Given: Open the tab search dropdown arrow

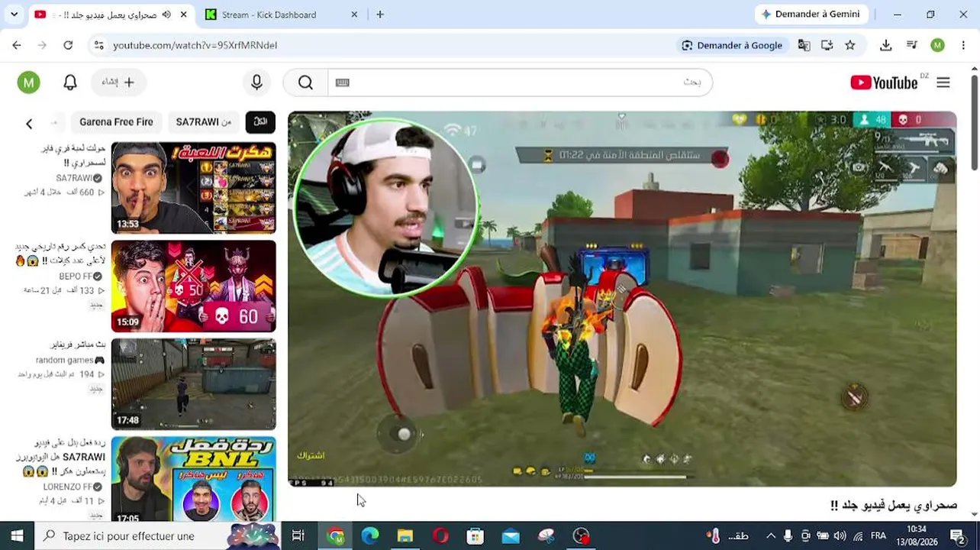Looking at the screenshot, I should coord(14,15).
